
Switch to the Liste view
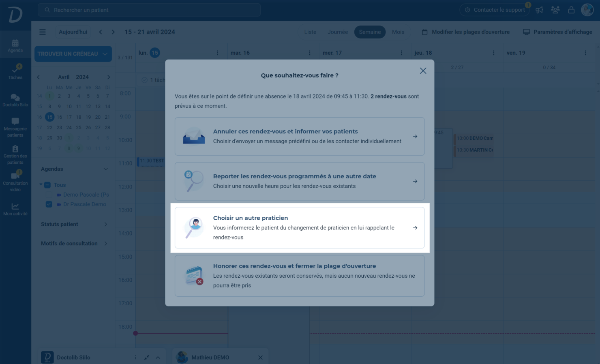(x=310, y=32)
